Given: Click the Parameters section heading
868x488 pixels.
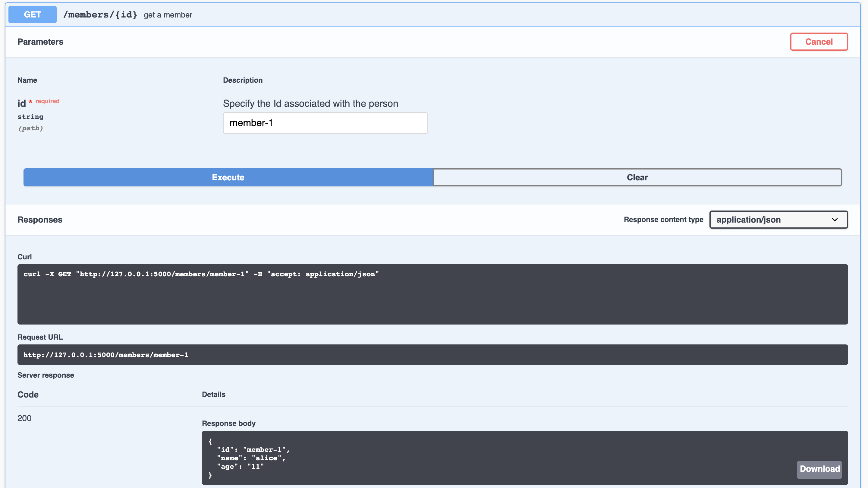Looking at the screenshot, I should pyautogui.click(x=40, y=42).
